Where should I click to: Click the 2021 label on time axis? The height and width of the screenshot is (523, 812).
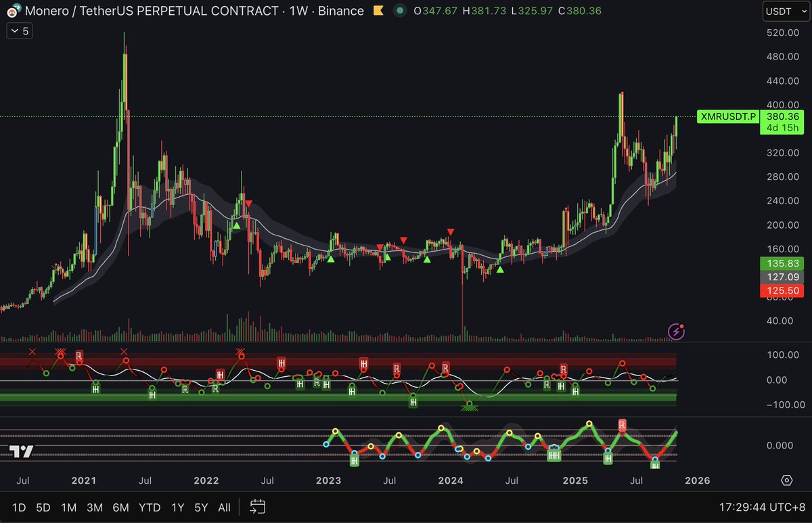coord(84,480)
